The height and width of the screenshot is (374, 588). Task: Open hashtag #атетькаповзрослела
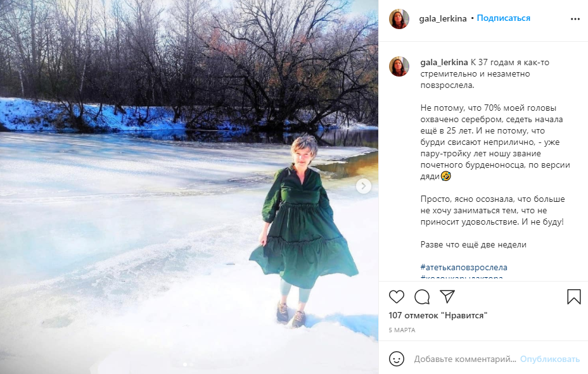coord(464,267)
